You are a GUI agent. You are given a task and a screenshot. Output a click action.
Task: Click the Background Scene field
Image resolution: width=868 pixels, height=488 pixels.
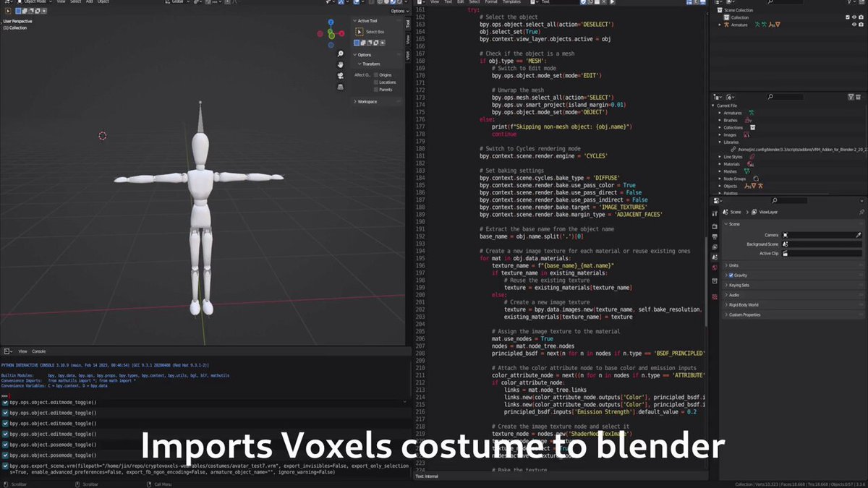822,244
